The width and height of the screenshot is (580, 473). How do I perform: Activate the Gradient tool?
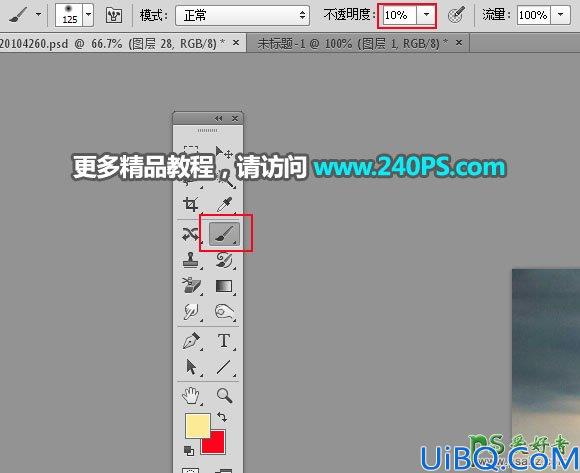point(224,286)
